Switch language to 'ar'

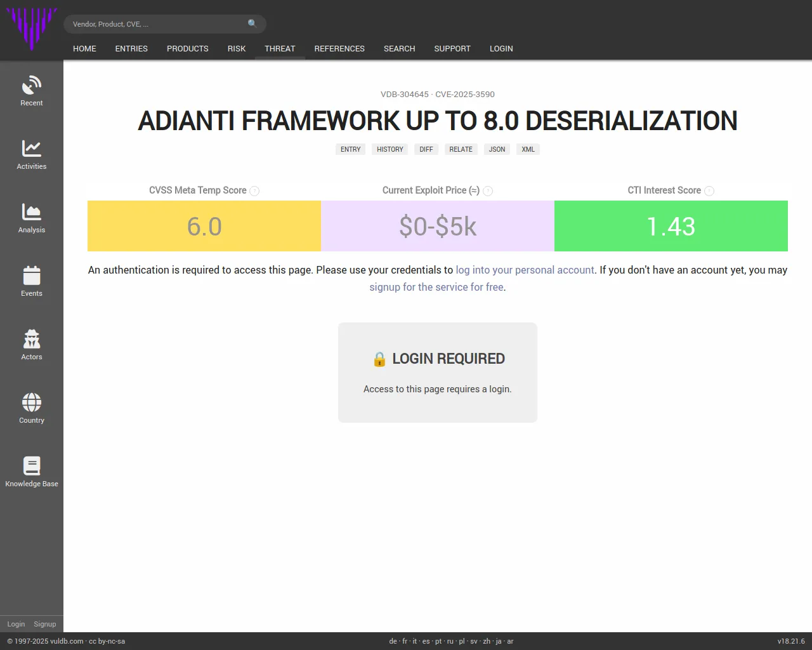pos(510,641)
